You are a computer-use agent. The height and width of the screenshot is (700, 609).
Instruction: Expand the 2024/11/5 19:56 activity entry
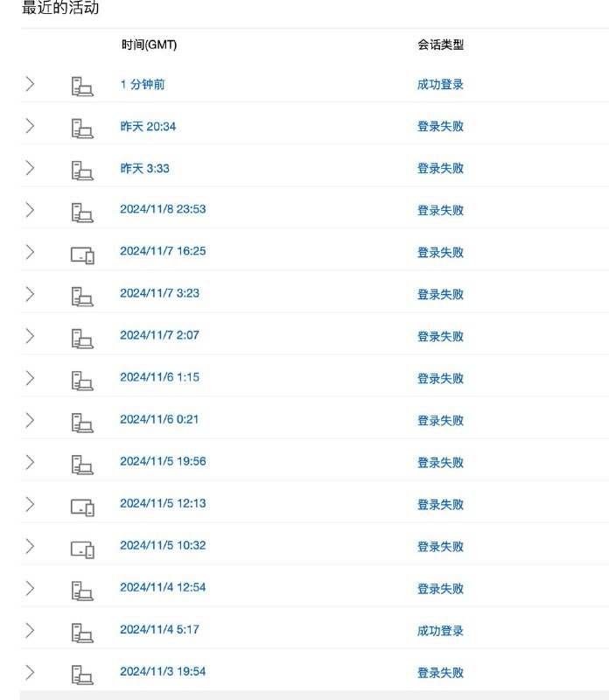pos(30,462)
